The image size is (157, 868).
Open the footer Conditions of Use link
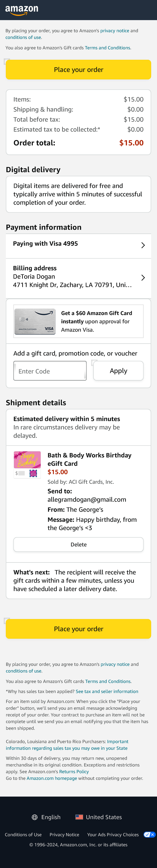pos(23,835)
